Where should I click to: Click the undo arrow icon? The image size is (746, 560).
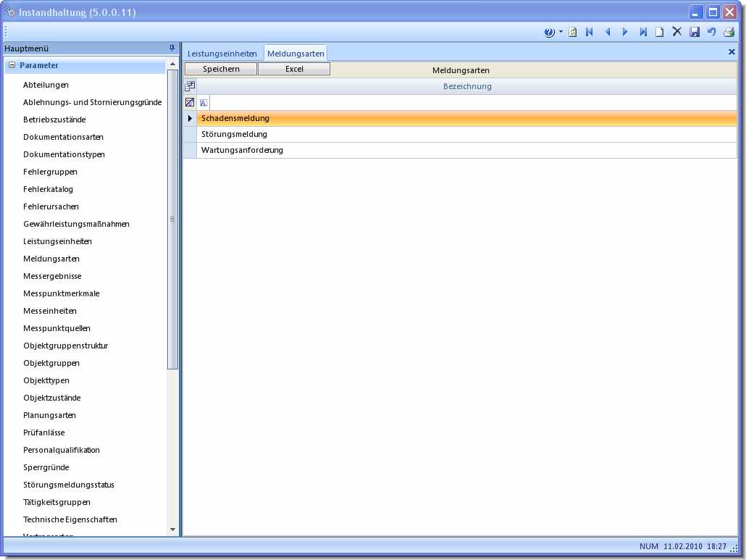(x=711, y=32)
